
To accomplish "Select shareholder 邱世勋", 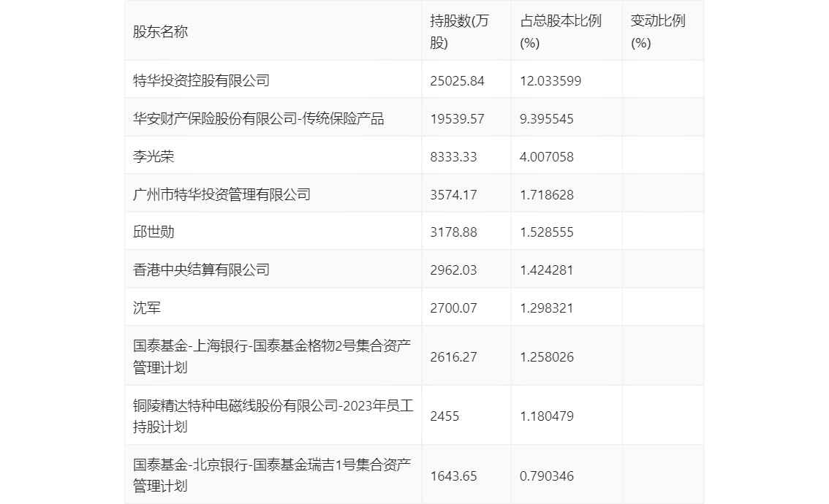I will click(x=154, y=232).
